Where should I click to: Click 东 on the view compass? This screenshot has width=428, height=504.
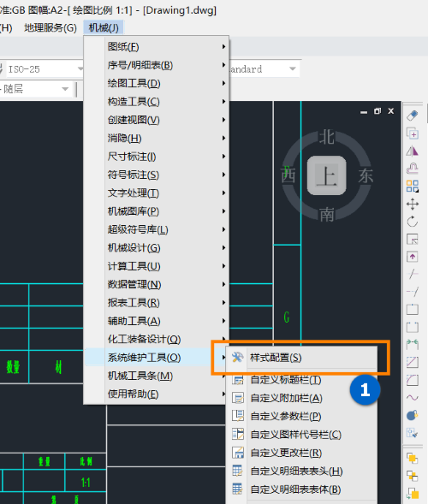click(x=366, y=176)
